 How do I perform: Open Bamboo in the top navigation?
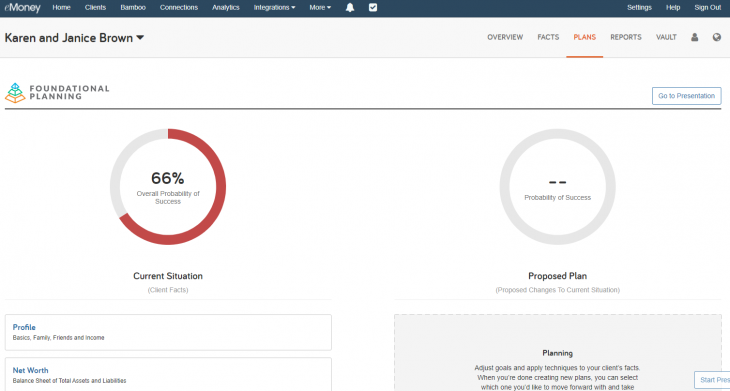click(x=133, y=7)
